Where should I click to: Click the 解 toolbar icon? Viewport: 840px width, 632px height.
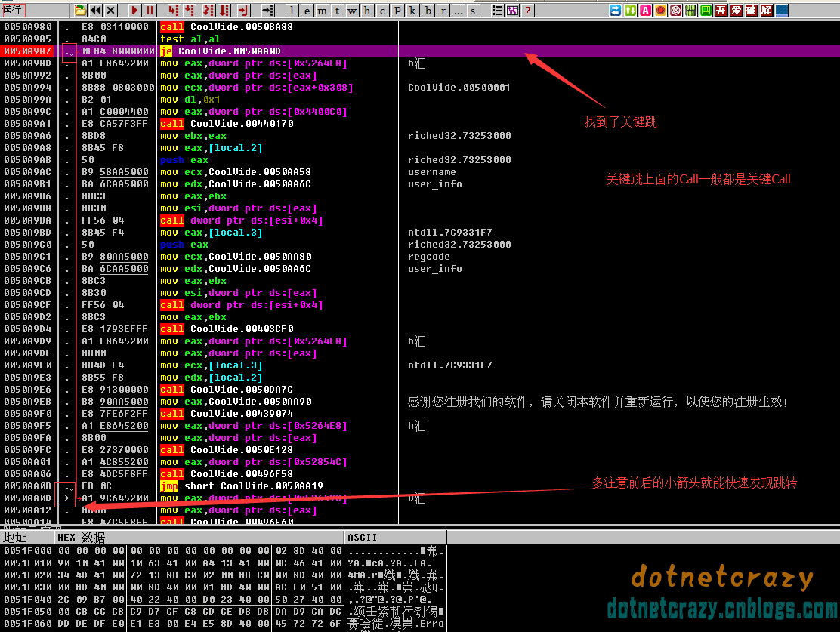point(767,10)
